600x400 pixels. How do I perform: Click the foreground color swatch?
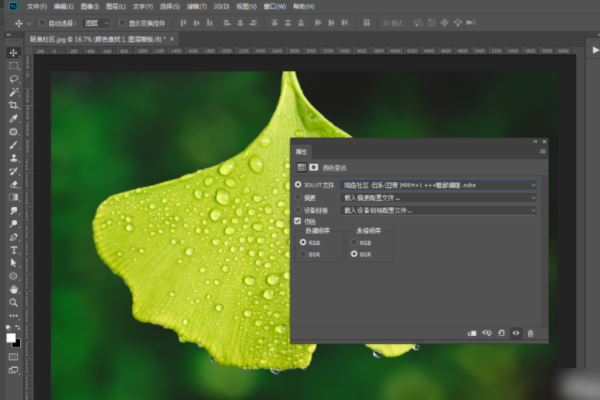(11, 338)
